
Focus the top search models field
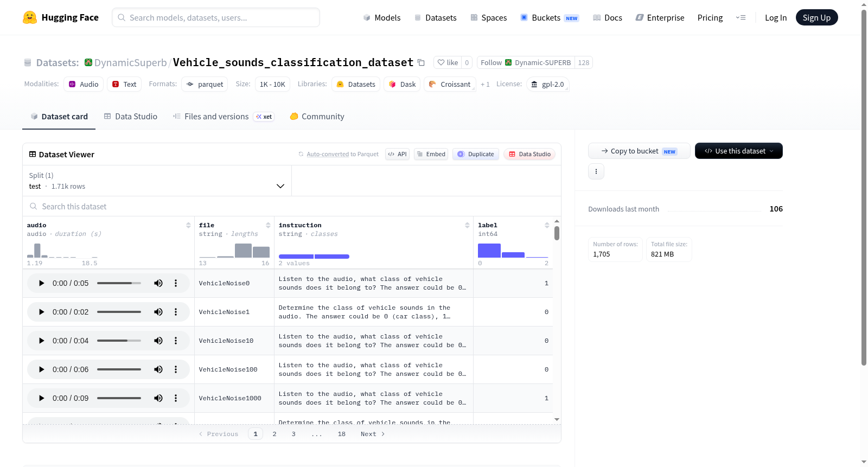216,17
